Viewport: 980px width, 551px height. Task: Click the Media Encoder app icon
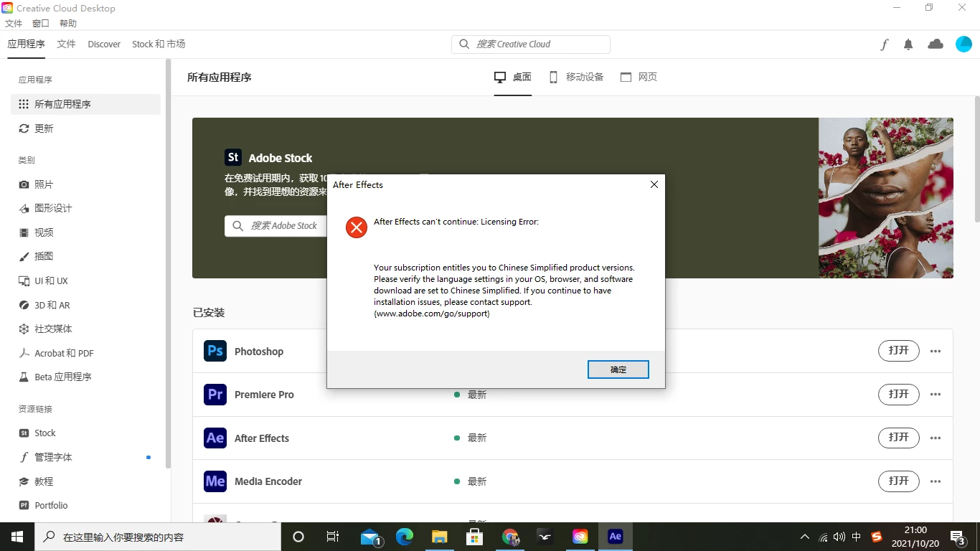pos(215,481)
